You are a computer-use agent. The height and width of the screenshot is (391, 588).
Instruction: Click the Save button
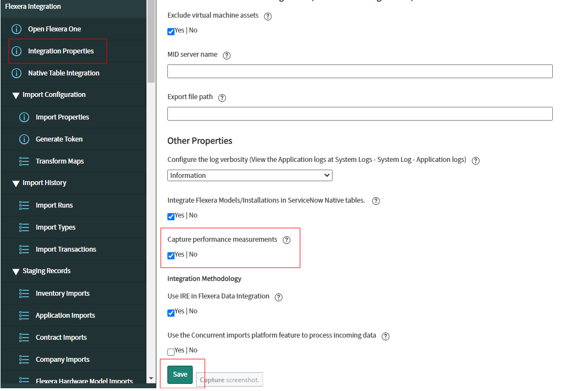(x=179, y=374)
